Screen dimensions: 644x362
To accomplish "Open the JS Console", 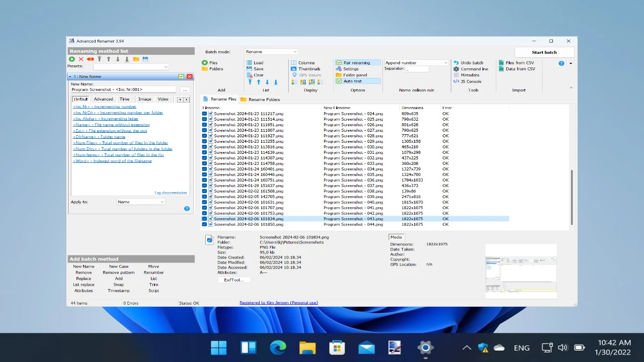I will [467, 81].
